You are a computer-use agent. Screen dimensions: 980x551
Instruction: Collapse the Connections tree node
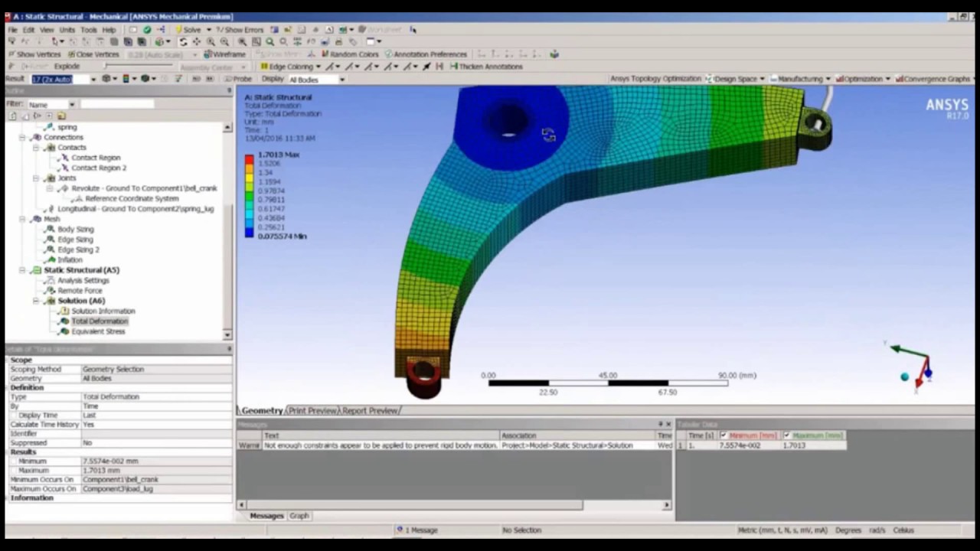[x=22, y=138]
